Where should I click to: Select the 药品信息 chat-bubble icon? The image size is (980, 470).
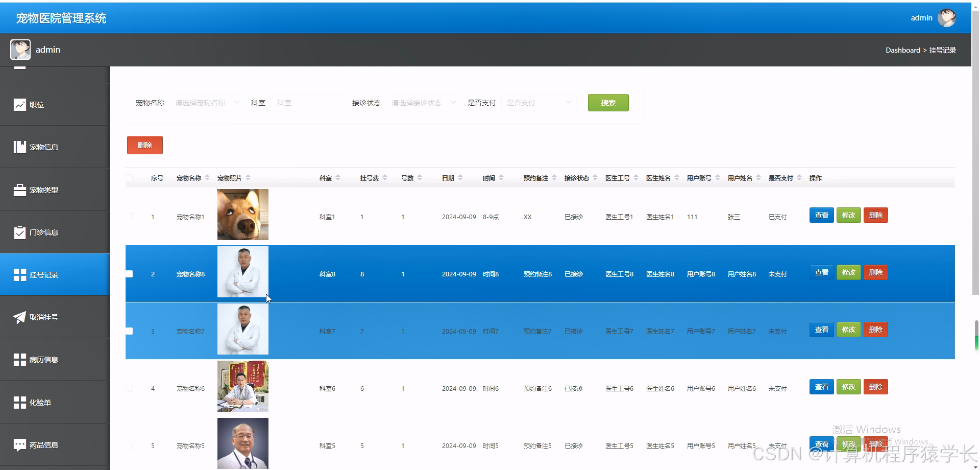click(x=19, y=444)
